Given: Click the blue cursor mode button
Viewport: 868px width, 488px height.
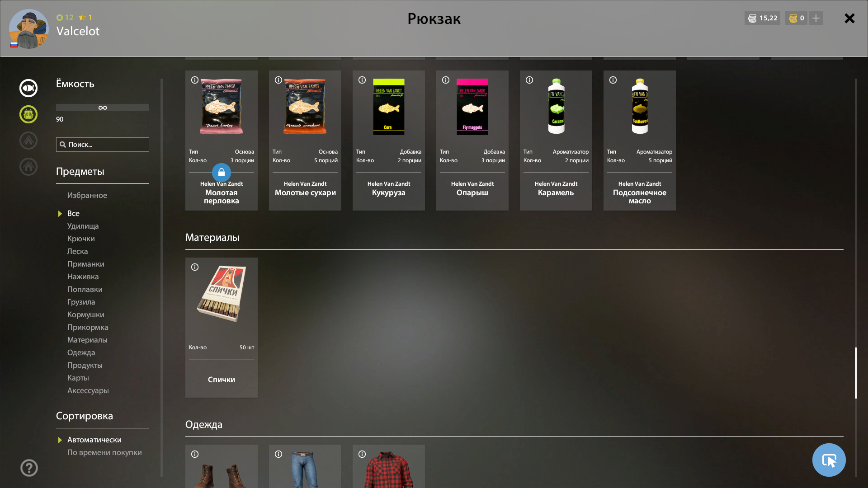Looking at the screenshot, I should point(829,460).
